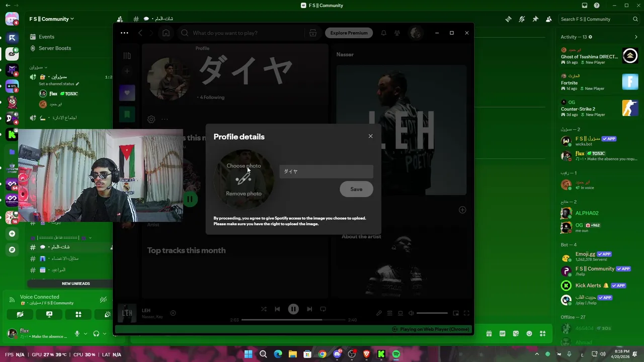Skip to next track in Spotify

click(x=309, y=309)
